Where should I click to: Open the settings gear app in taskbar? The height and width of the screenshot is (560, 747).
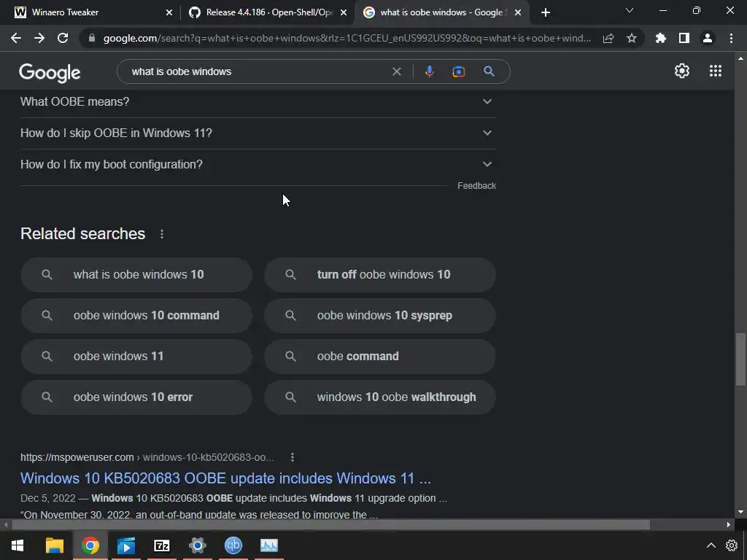click(197, 545)
